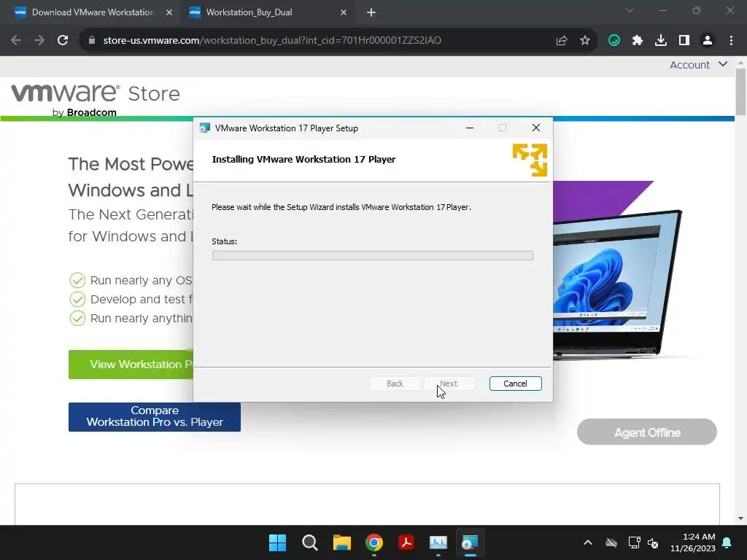
Task: Close the Download VMware Workstation tab
Action: [x=169, y=12]
